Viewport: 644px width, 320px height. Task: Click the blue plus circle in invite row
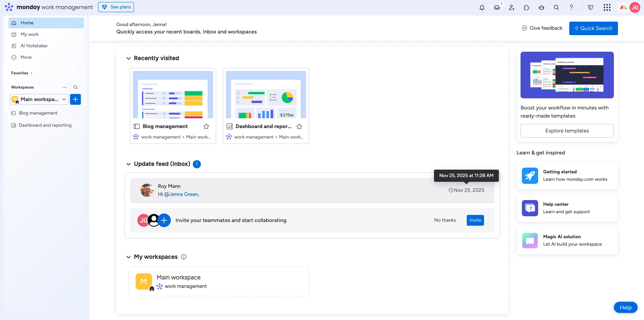(x=164, y=220)
